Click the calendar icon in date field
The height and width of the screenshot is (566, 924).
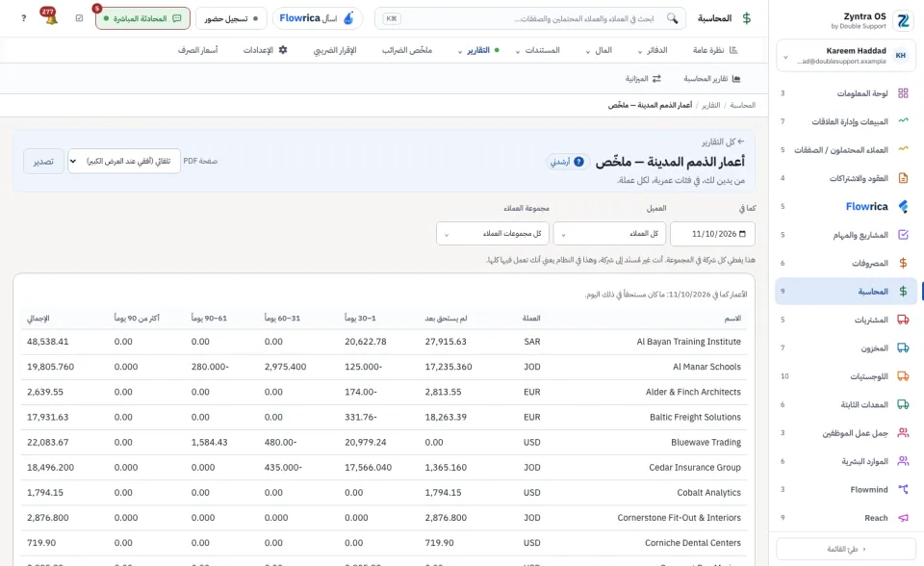pos(742,234)
